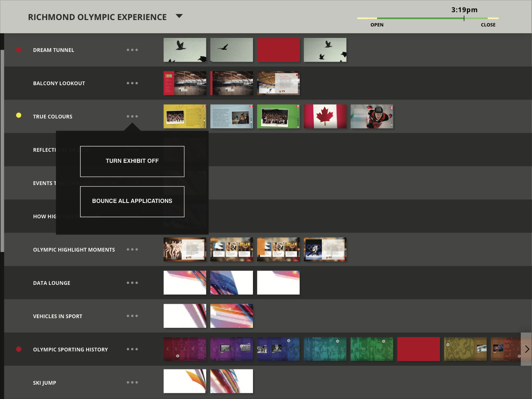Select Olympic Sporting History row label

coord(70,350)
